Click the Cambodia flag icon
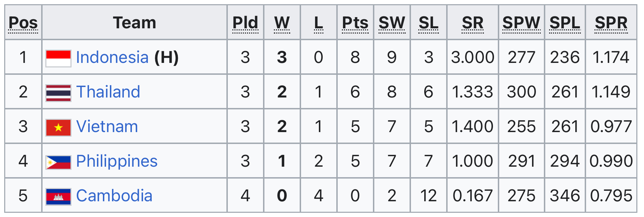644x217 pixels. [x=59, y=196]
